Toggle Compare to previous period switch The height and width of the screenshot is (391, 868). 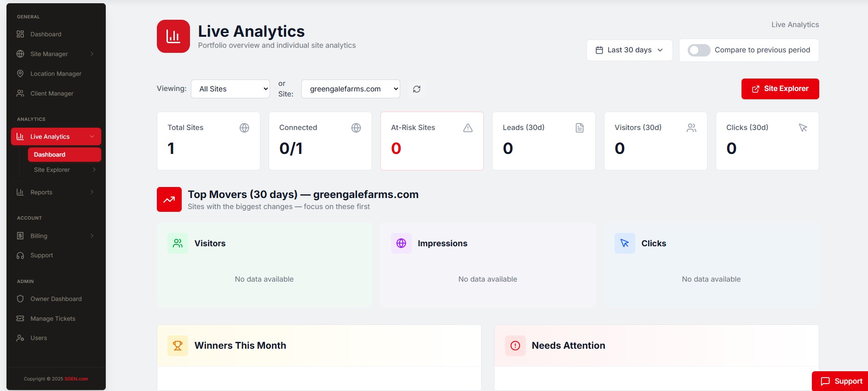click(699, 50)
